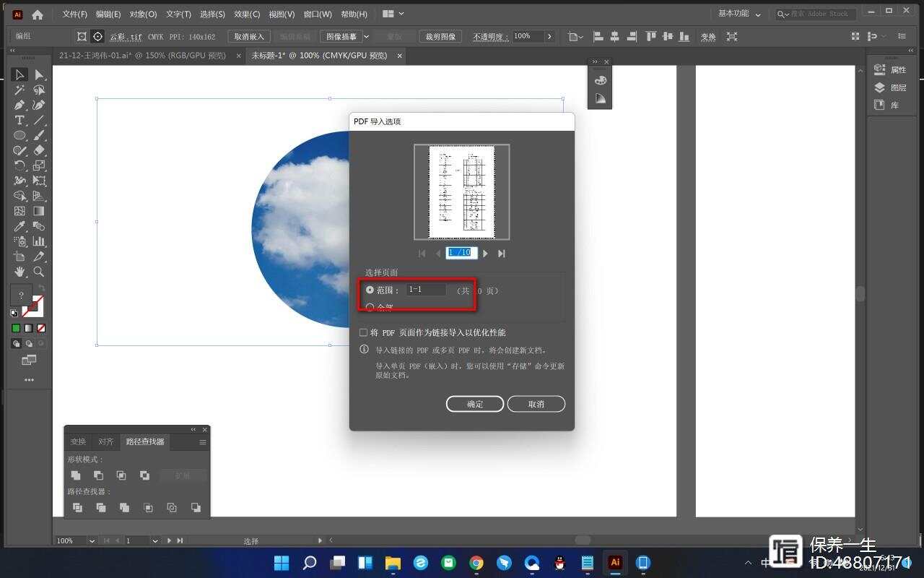The height and width of the screenshot is (578, 924).
Task: Select the Selection tool arrow
Action: [19, 74]
